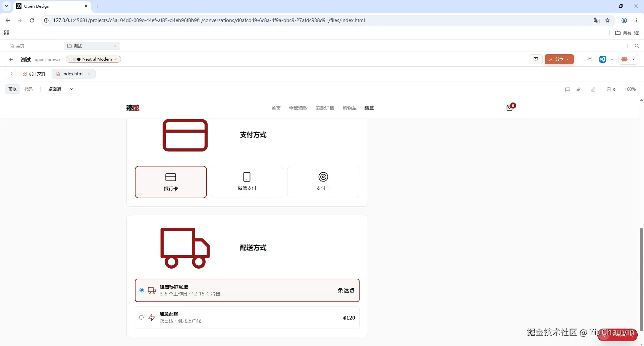Click the back arrow beside 测试
The image size is (644, 346).
coord(11,59)
